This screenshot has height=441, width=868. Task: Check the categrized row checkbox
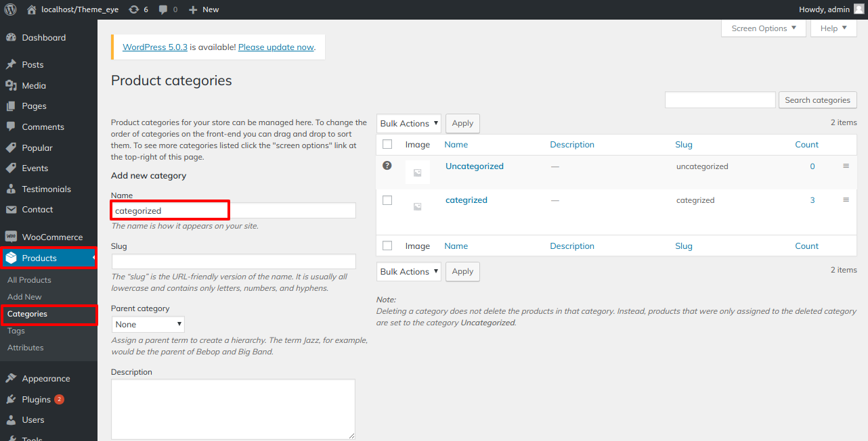387,200
